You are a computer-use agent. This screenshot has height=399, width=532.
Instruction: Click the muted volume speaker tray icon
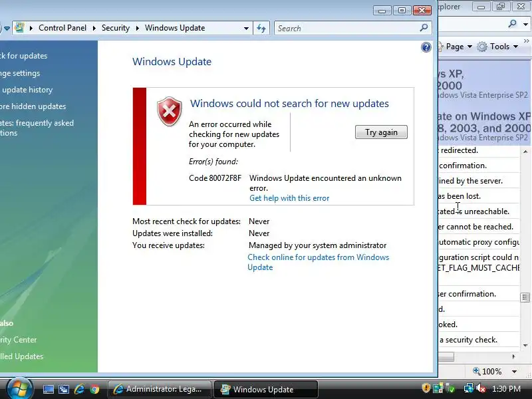point(481,388)
